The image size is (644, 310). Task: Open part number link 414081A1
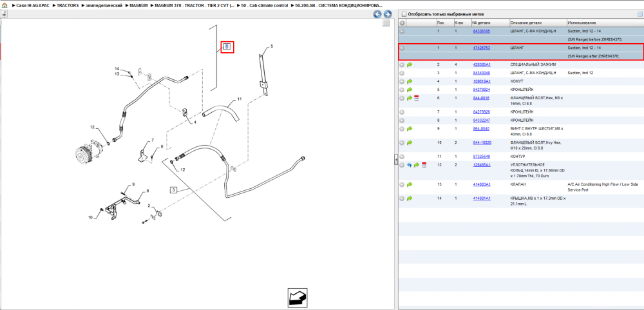click(482, 199)
